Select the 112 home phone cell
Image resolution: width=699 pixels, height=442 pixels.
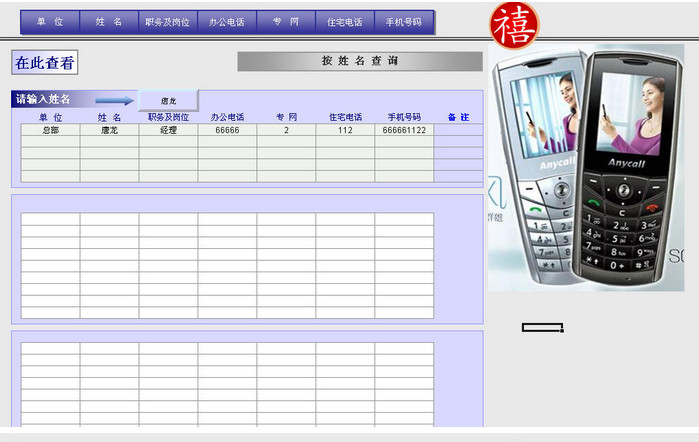(345, 130)
